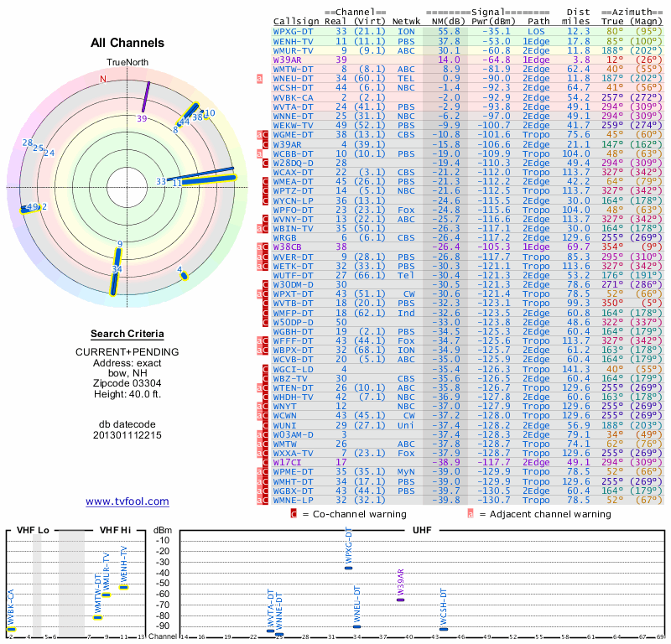Click WNEU-DT callsign in the table
This screenshot has height=644, width=671.
(x=293, y=79)
